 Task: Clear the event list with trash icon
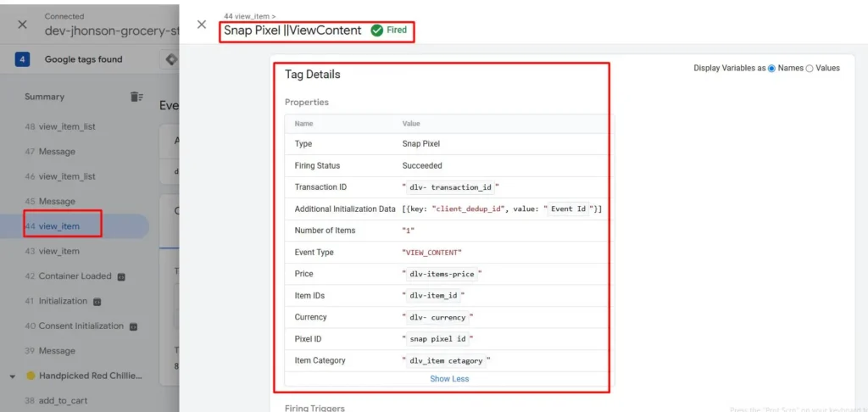tap(136, 97)
